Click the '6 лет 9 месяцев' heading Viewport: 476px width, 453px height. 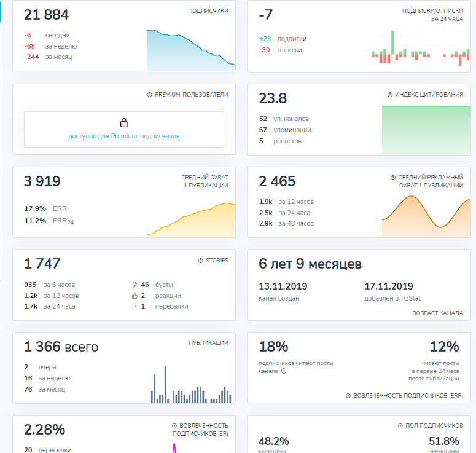click(x=310, y=264)
